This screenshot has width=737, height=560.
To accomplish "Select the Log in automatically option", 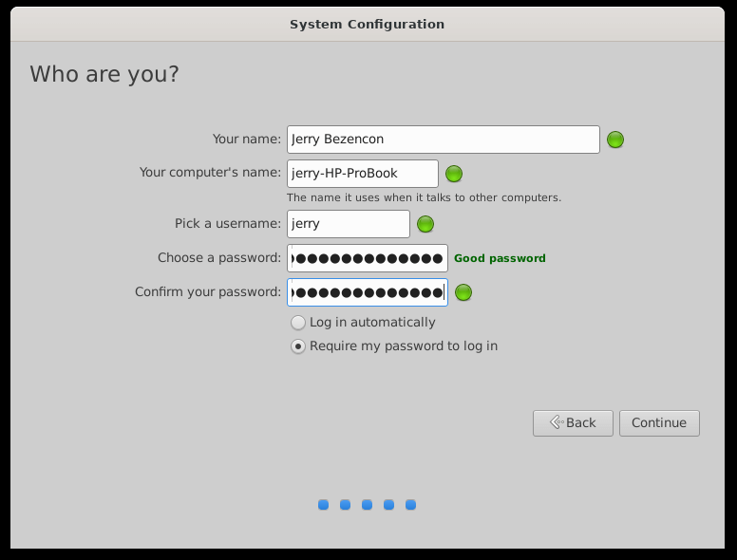I will tap(298, 323).
